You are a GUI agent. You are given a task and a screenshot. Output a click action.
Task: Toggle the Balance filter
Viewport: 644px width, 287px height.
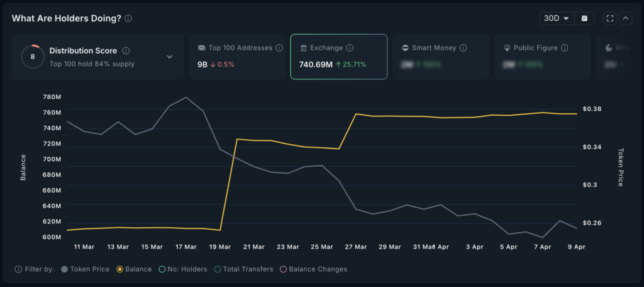click(x=134, y=269)
